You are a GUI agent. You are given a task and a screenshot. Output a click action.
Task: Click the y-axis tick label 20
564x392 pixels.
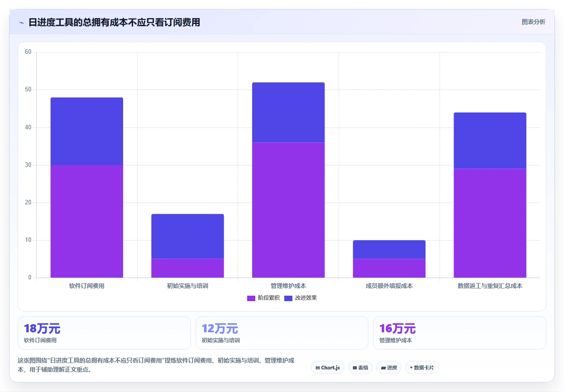pos(28,203)
